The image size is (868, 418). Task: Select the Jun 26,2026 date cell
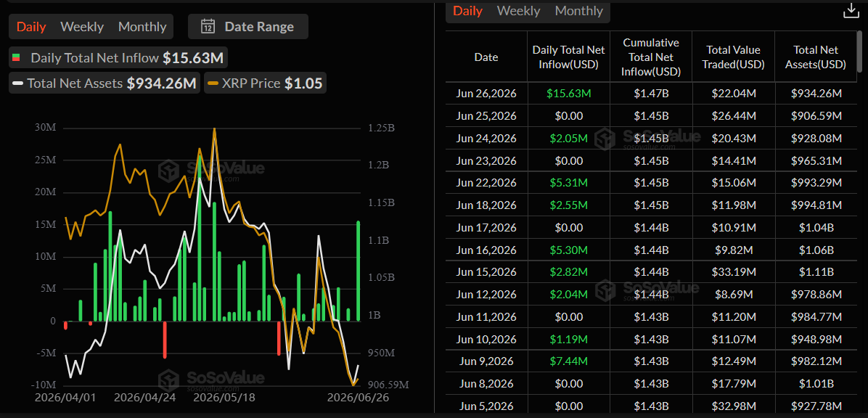tap(486, 94)
